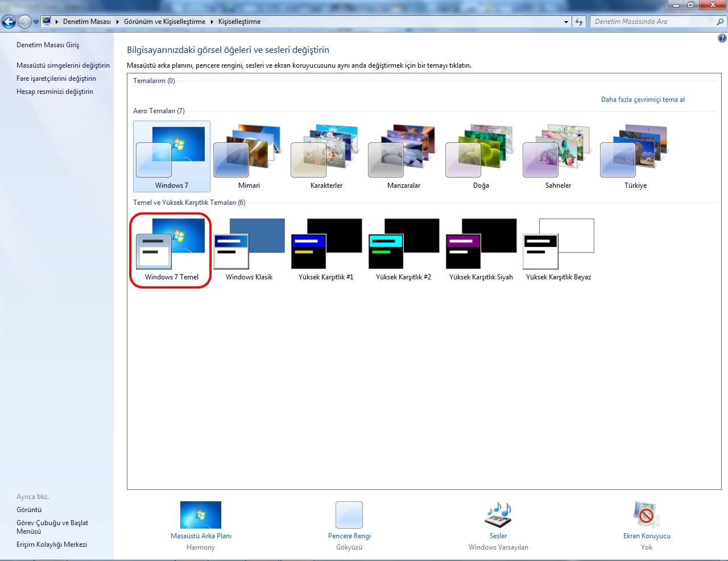Expand the address bar history dropdown
Screen dimensions: 728x561
pyautogui.click(x=566, y=22)
